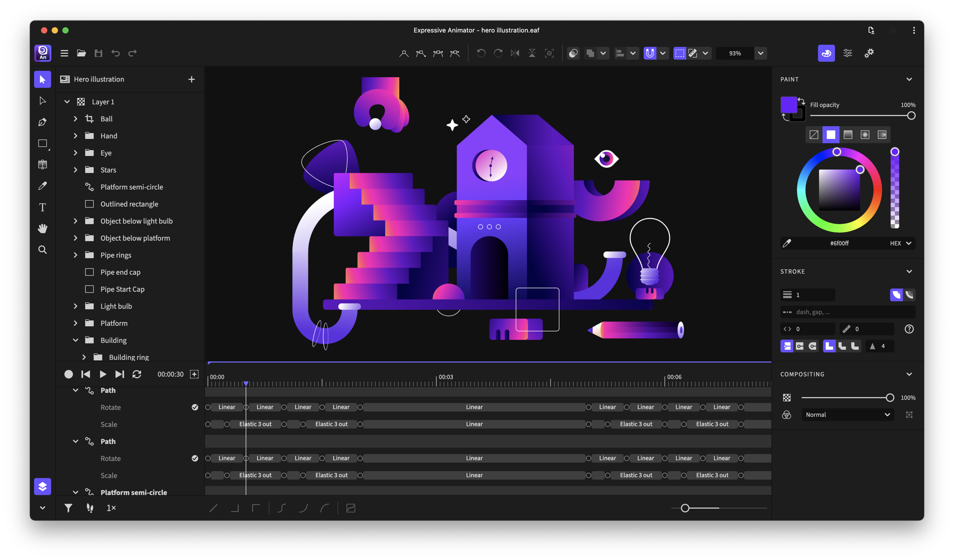Switch to the Hand tool for panning
The width and height of the screenshot is (954, 560).
42,228
